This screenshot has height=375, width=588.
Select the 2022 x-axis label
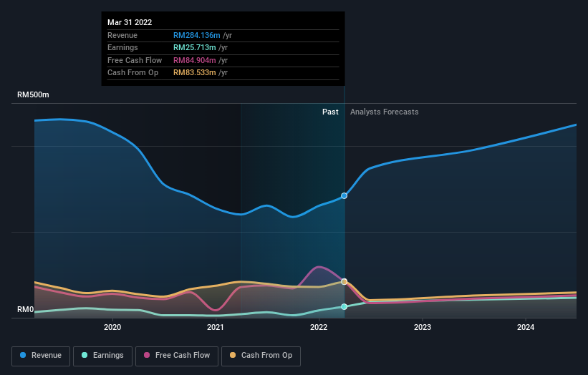pyautogui.click(x=319, y=327)
